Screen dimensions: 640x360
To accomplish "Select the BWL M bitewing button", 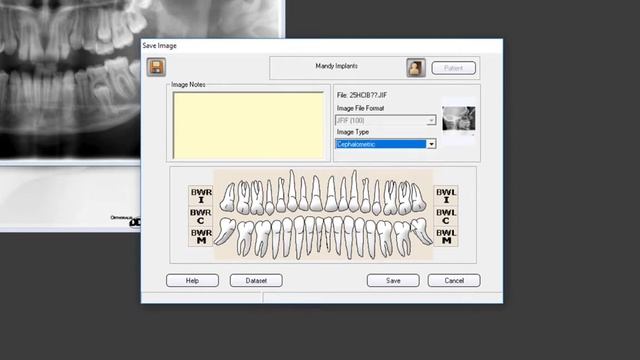I will coord(446,237).
